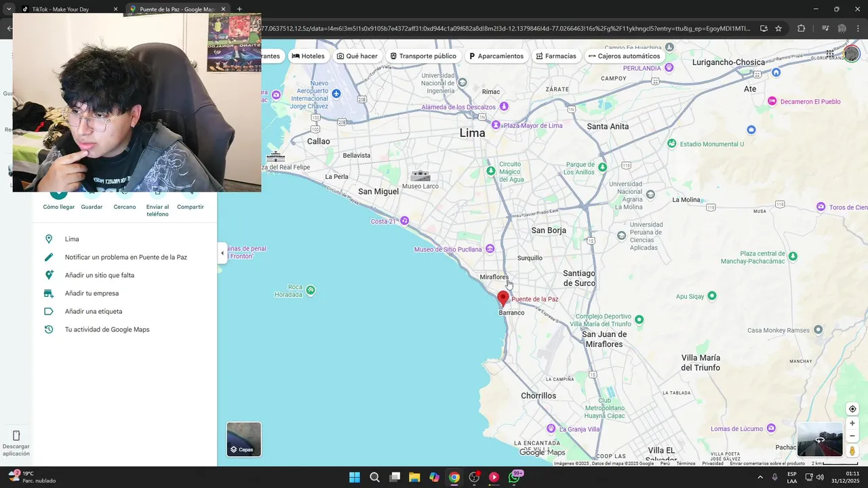Zoom out with the minus button

[852, 436]
